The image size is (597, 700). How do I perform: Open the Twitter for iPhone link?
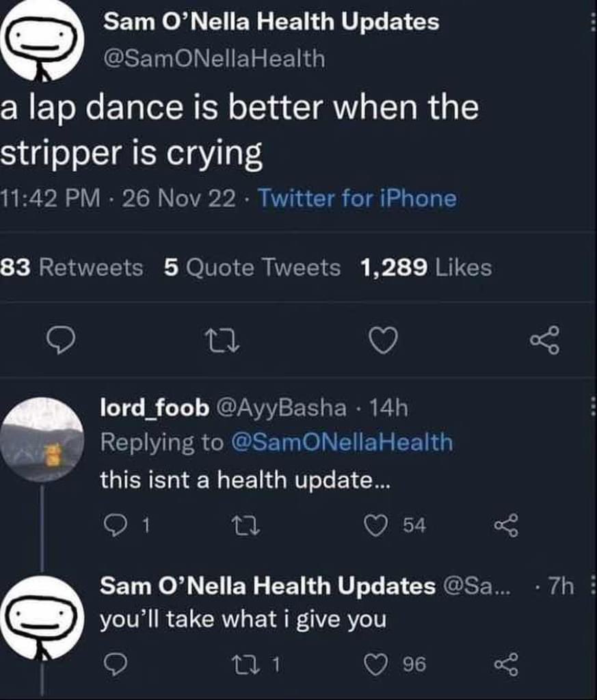(358, 198)
